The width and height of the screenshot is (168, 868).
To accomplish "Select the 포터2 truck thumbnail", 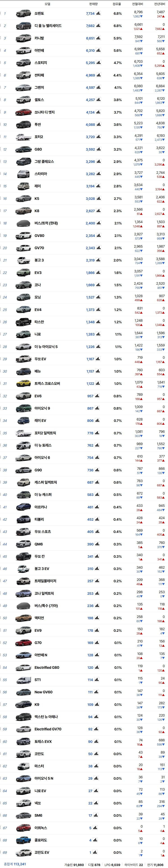I will pos(24,137).
